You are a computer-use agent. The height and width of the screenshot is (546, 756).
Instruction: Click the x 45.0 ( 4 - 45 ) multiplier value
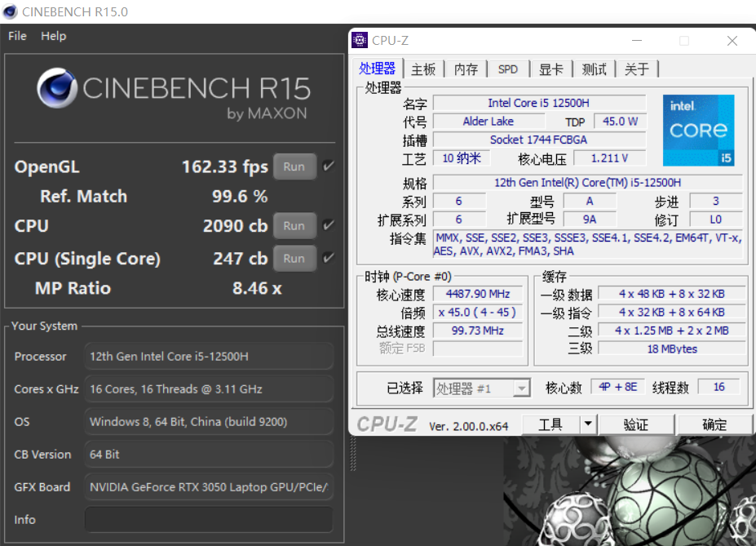coord(478,312)
